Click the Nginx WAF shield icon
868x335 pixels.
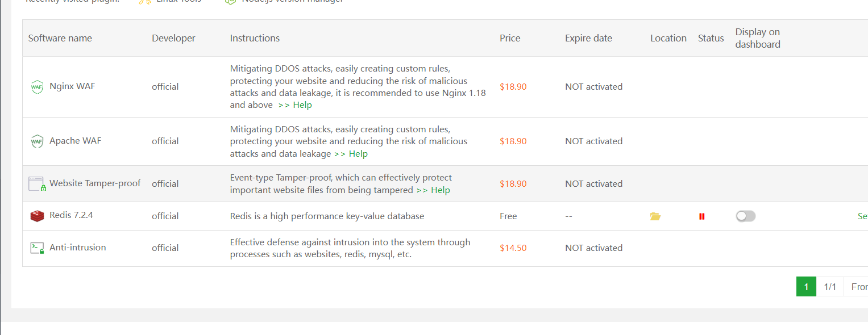pos(37,87)
